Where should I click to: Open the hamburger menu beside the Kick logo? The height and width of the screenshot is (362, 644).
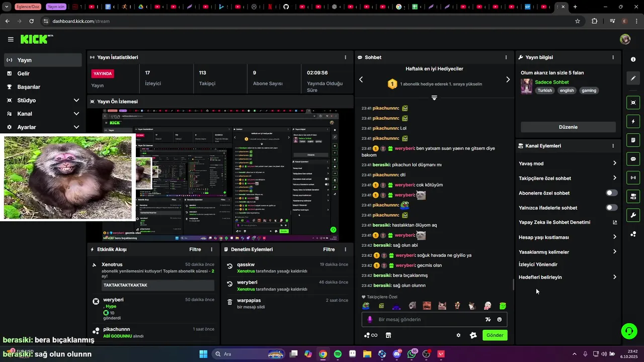(x=11, y=39)
